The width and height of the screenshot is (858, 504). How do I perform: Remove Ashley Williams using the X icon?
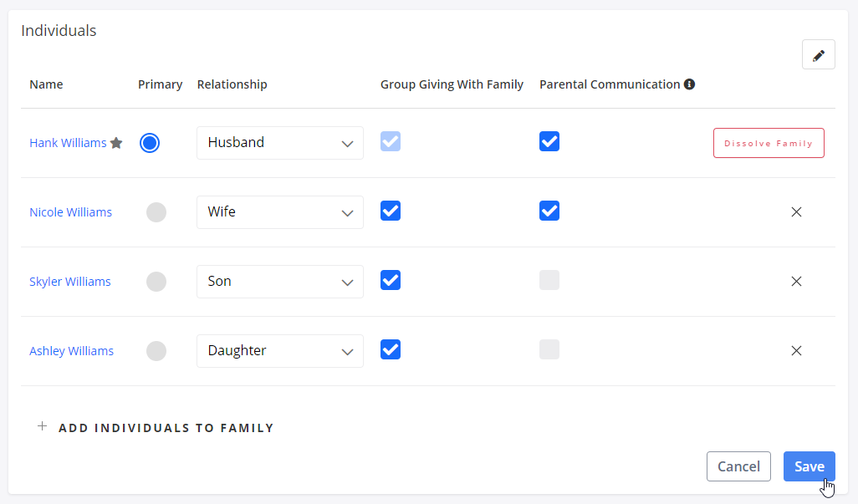point(796,351)
